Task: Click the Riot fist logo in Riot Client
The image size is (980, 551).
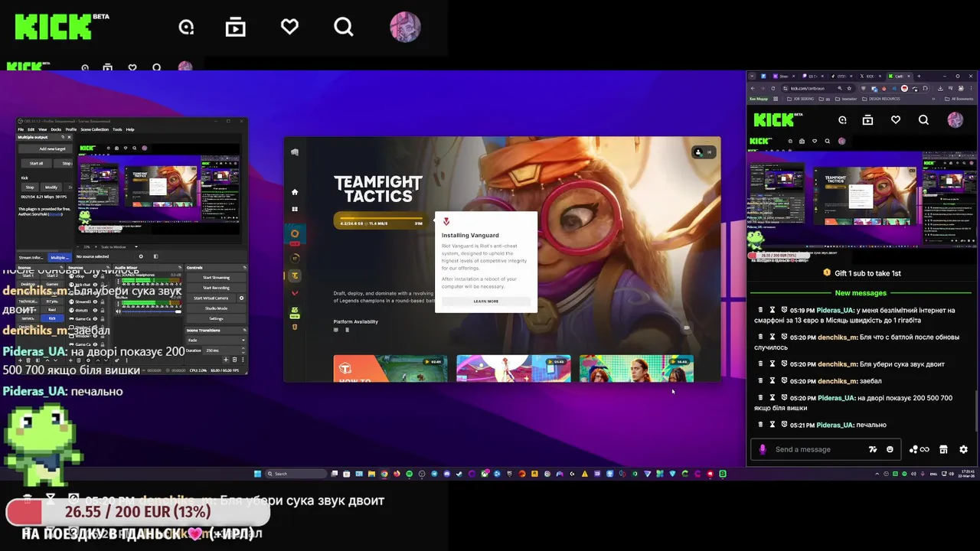Action: click(x=295, y=152)
